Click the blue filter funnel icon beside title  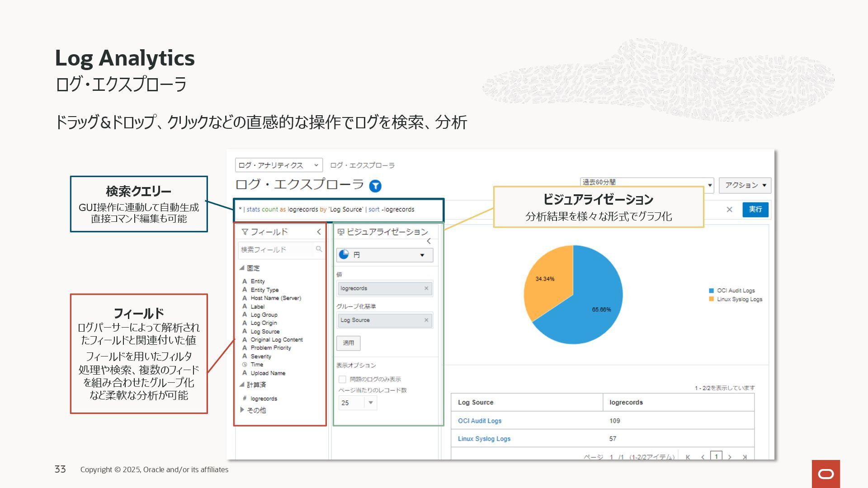[375, 186]
